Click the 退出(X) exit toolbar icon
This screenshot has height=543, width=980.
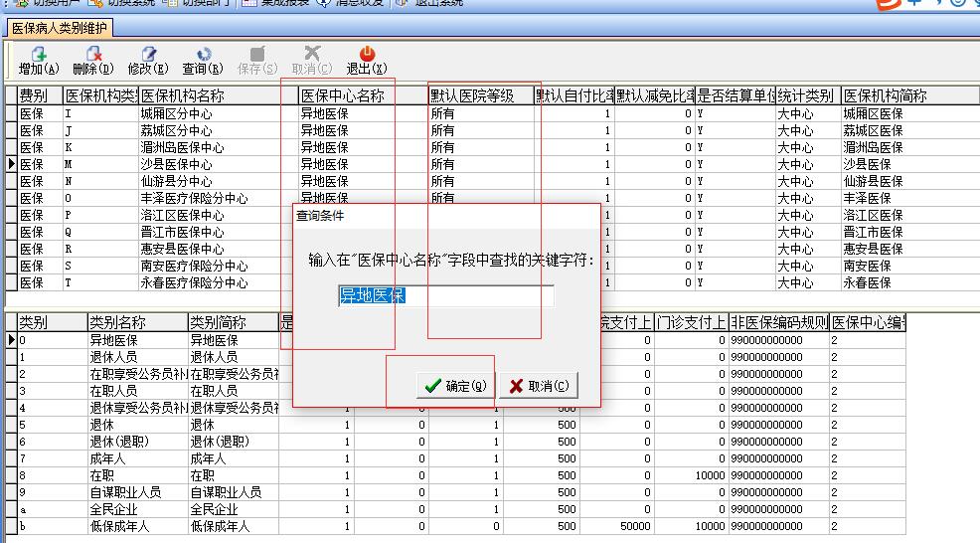[x=366, y=61]
